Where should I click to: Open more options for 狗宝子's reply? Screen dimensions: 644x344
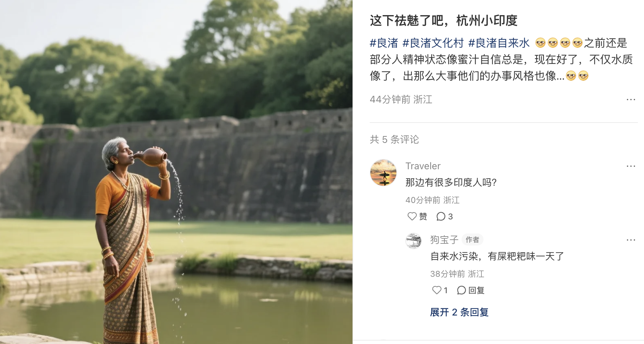(x=631, y=240)
